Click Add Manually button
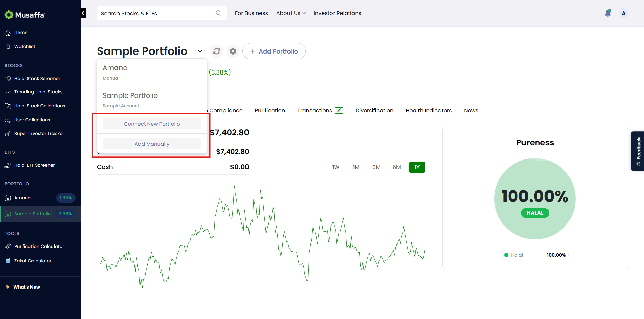 coord(152,144)
